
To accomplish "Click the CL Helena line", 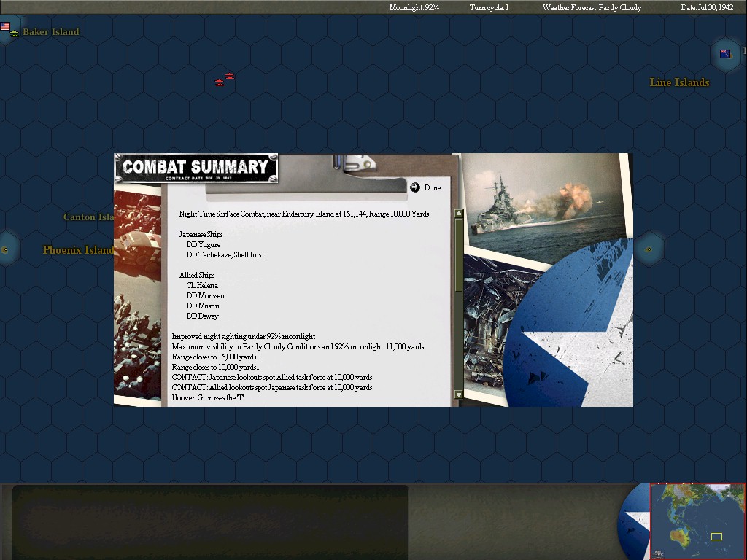I will click(x=202, y=285).
